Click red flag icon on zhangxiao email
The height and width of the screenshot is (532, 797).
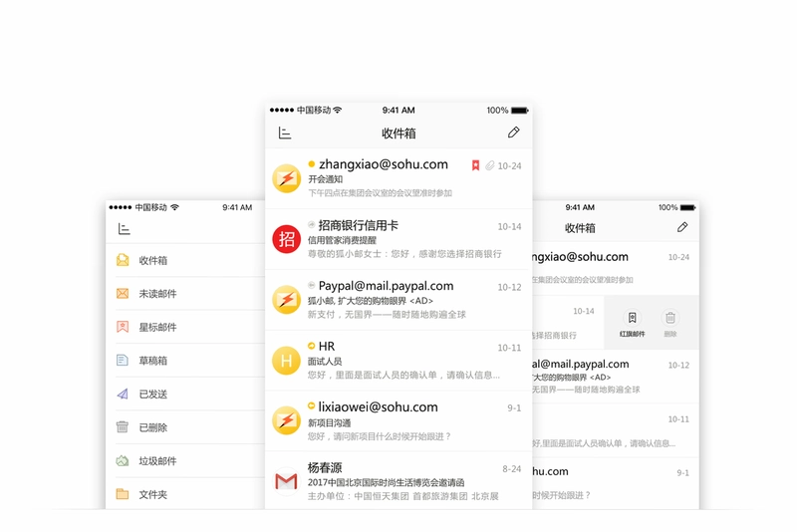point(476,165)
